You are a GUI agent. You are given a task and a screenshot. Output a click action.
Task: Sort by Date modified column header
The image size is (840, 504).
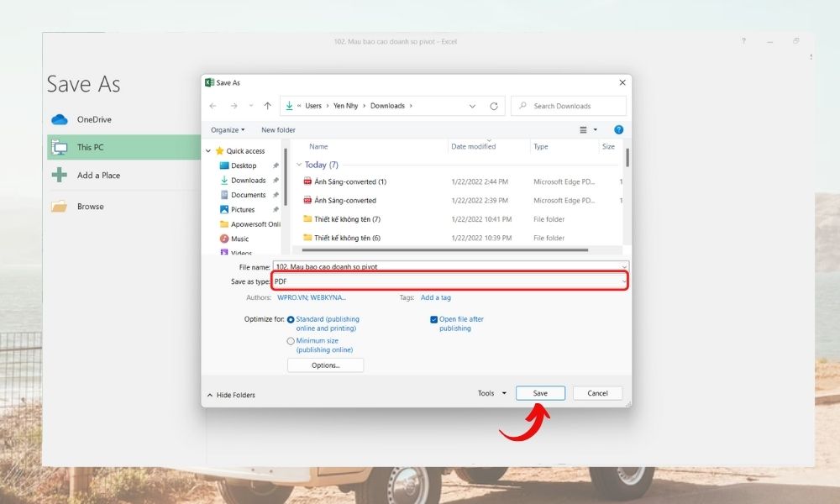474,146
